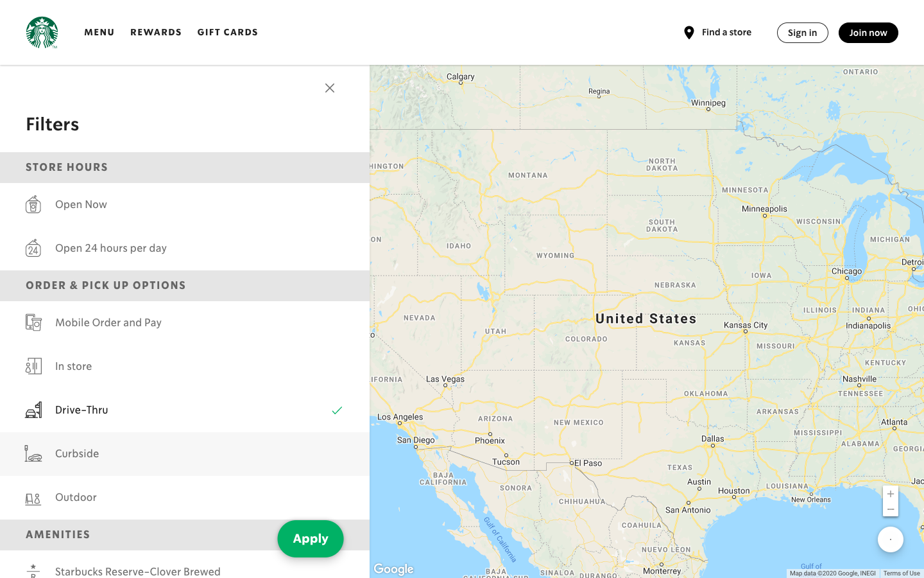Toggle Open 24 hours per day filter
The height and width of the screenshot is (578, 924).
click(185, 249)
